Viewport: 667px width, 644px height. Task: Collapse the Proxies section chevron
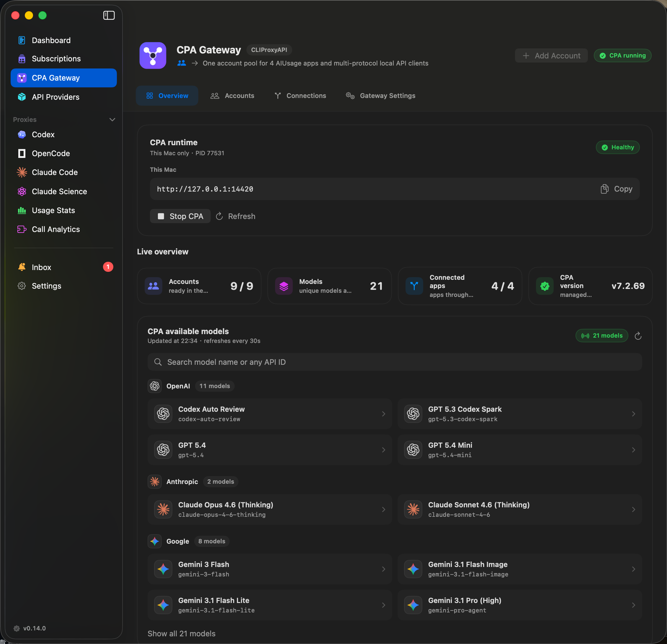112,120
